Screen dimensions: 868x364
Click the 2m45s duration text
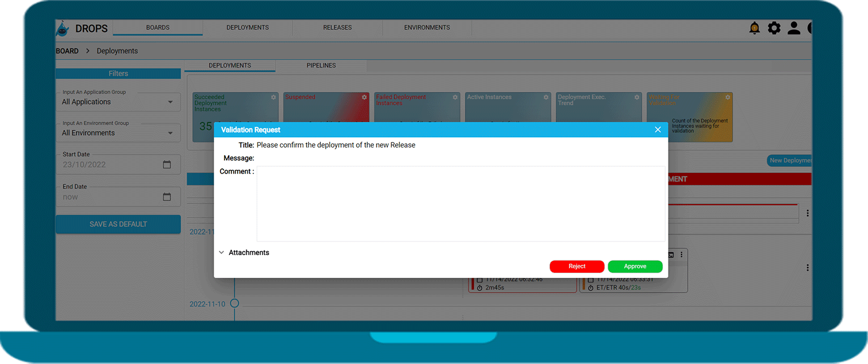pyautogui.click(x=494, y=288)
